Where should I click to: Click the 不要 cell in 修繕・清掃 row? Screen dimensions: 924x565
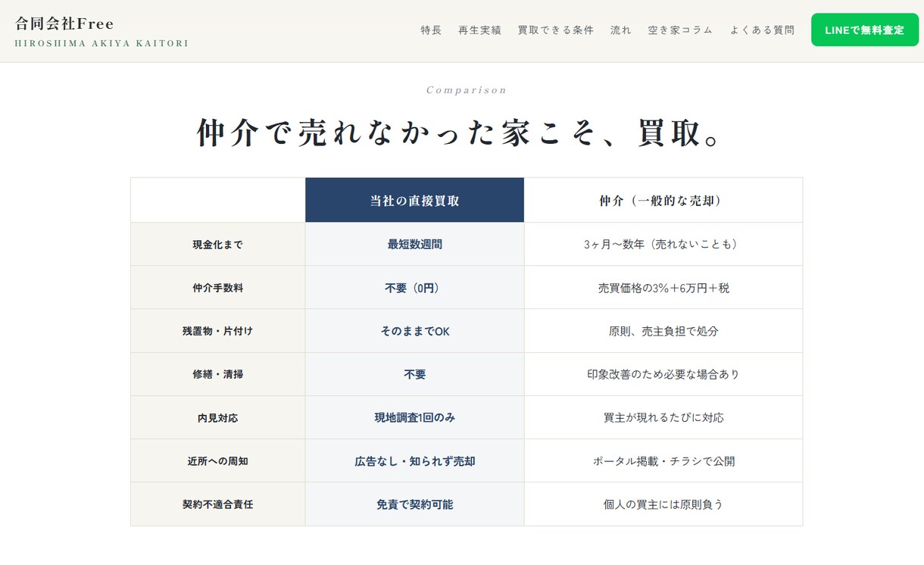pyautogui.click(x=414, y=374)
